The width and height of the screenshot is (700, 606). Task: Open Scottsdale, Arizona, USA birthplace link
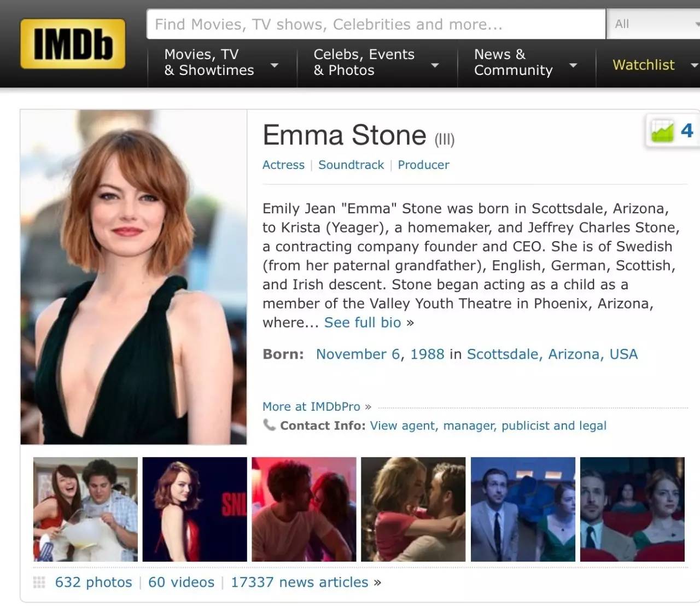552,354
